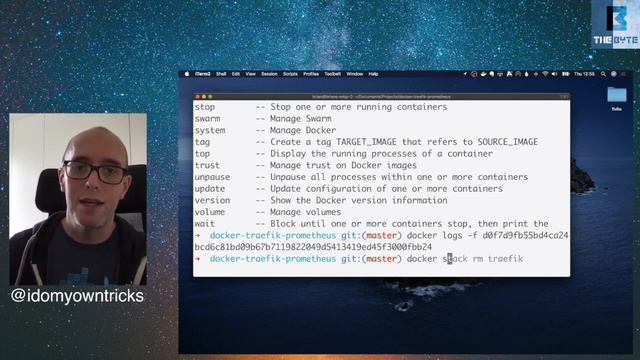Click the container ID line starting bcd6c81bd09
Screen dimensions: 640x360
pyautogui.click(x=313, y=247)
